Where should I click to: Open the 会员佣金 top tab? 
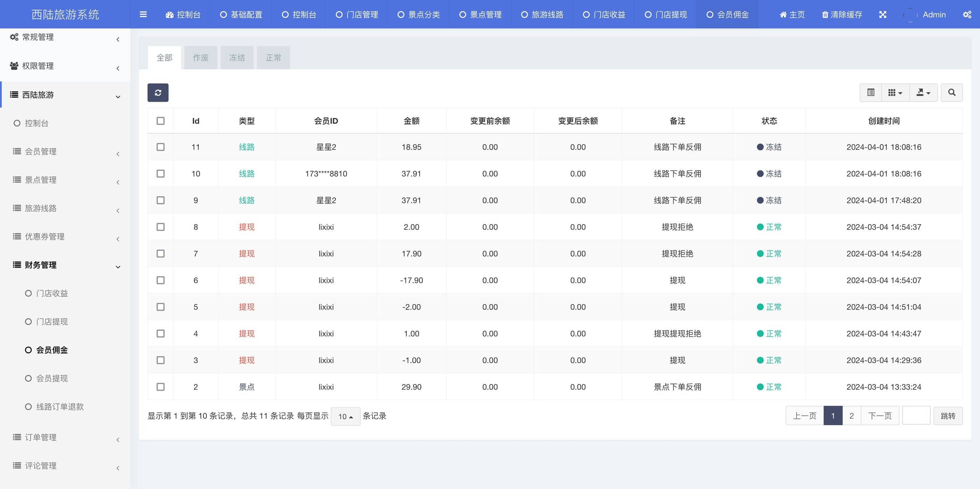[727, 14]
